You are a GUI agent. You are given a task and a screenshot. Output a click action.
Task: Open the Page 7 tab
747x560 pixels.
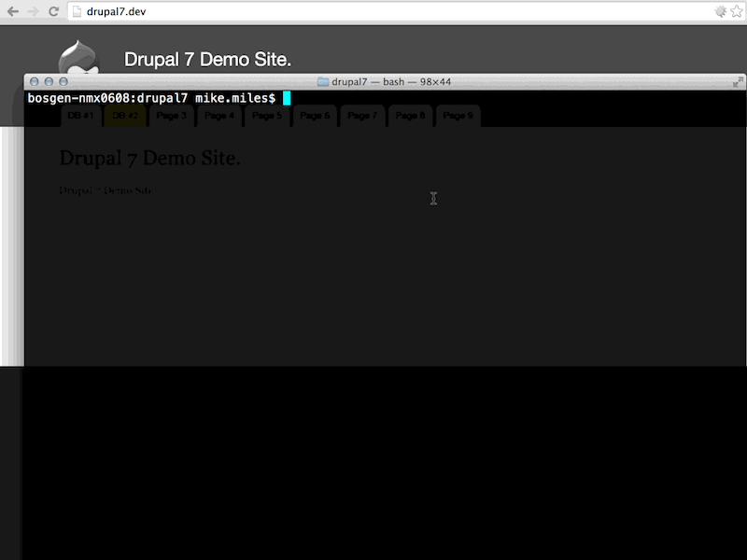click(x=362, y=115)
